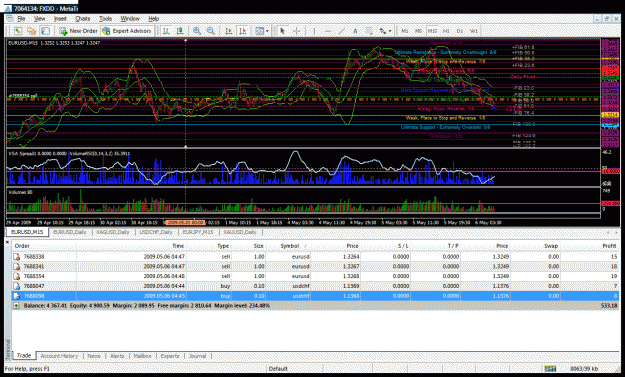This screenshot has width=625, height=377.
Task: Toggle the chart Auto Scroll icon
Action: click(228, 31)
